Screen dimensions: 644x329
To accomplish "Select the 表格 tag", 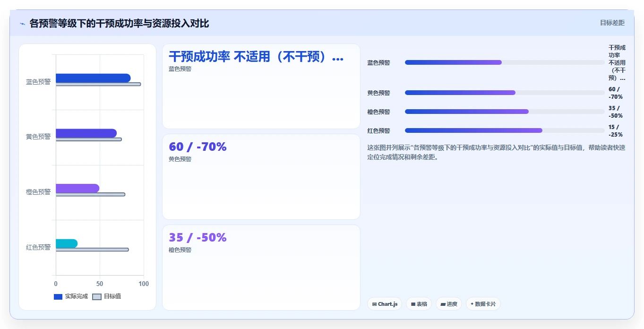I will click(419, 304).
